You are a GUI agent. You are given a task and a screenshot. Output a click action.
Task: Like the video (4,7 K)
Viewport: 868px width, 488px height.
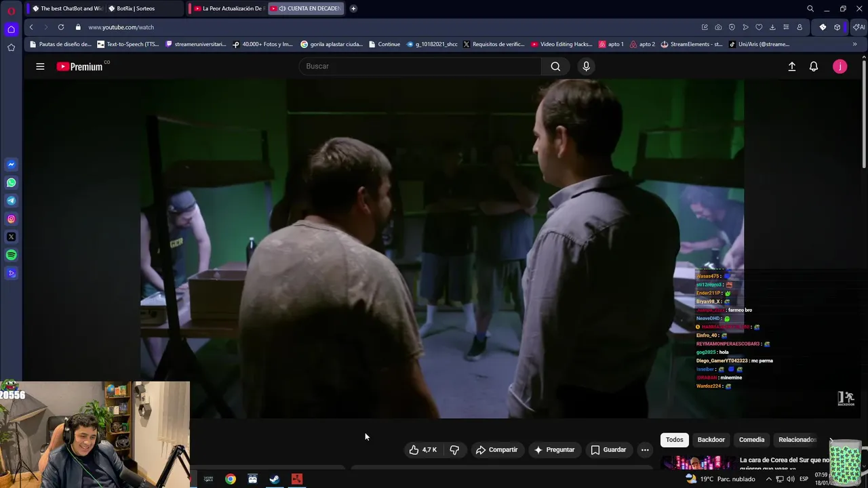tap(423, 450)
